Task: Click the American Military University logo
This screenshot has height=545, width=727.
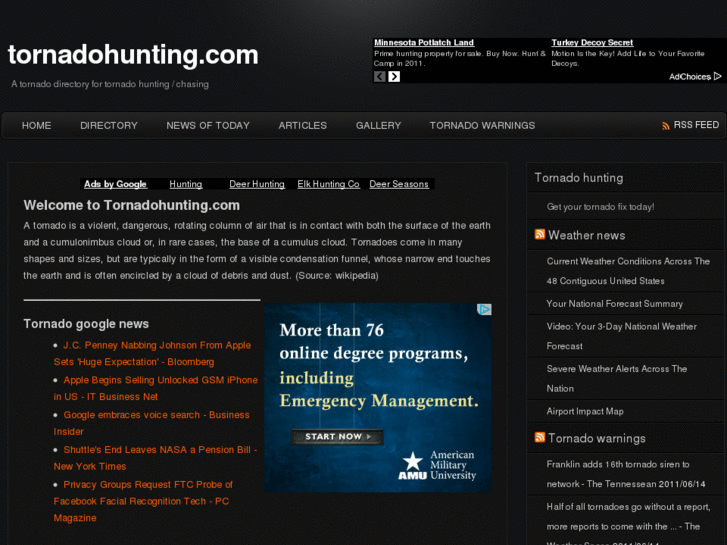Action: (x=437, y=465)
